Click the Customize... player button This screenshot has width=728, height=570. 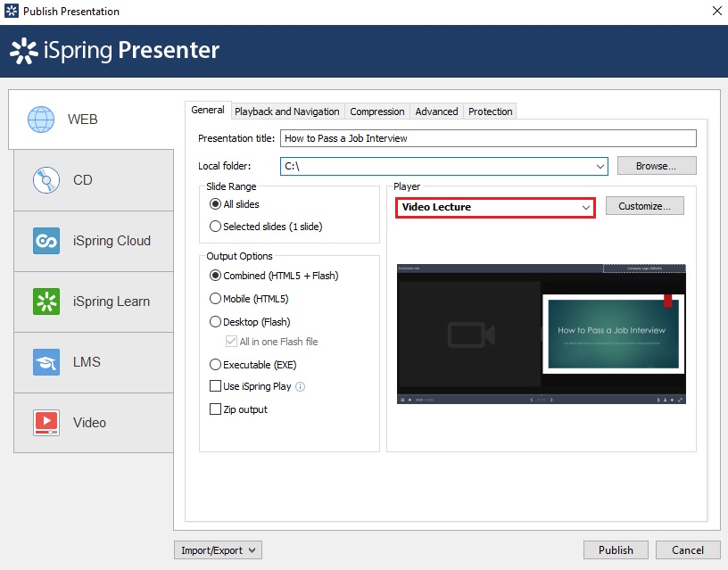click(x=644, y=206)
